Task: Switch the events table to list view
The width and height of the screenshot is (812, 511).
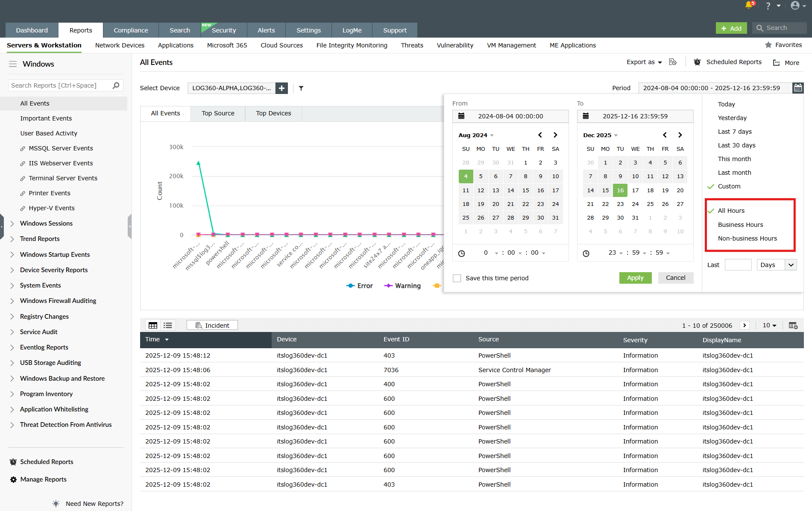Action: (167, 325)
